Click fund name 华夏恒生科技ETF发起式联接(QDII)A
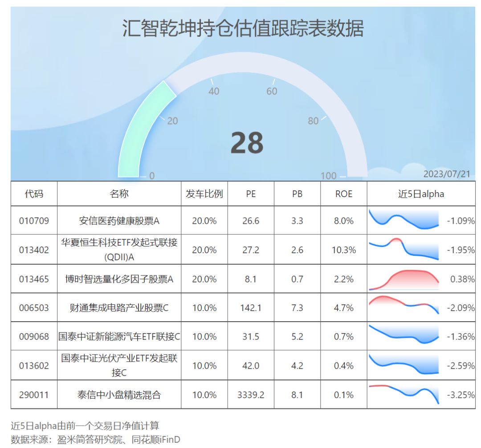 tap(119, 250)
